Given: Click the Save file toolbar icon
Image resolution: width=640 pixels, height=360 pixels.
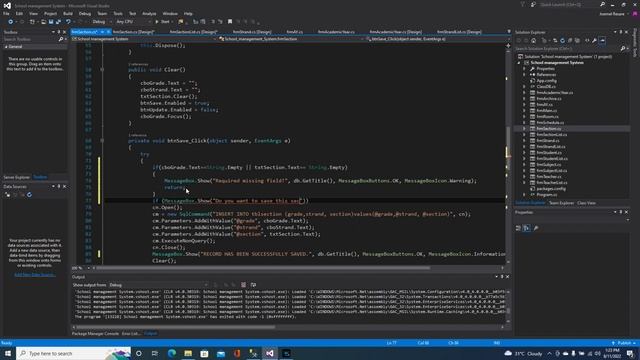Looking at the screenshot, I should [51, 22].
